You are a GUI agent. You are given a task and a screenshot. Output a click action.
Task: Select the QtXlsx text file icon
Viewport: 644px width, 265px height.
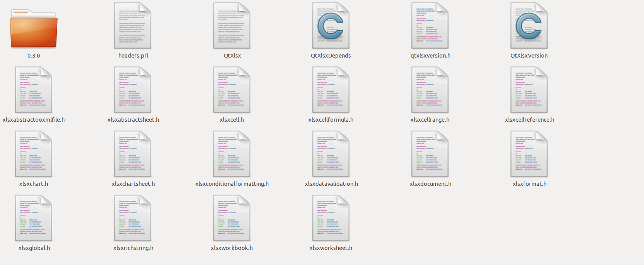coord(232,25)
